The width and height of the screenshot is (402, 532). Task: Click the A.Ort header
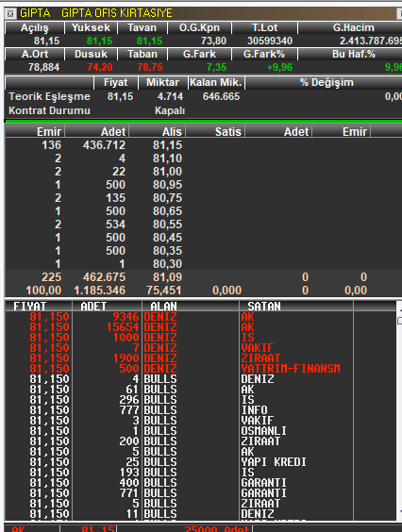(34, 54)
